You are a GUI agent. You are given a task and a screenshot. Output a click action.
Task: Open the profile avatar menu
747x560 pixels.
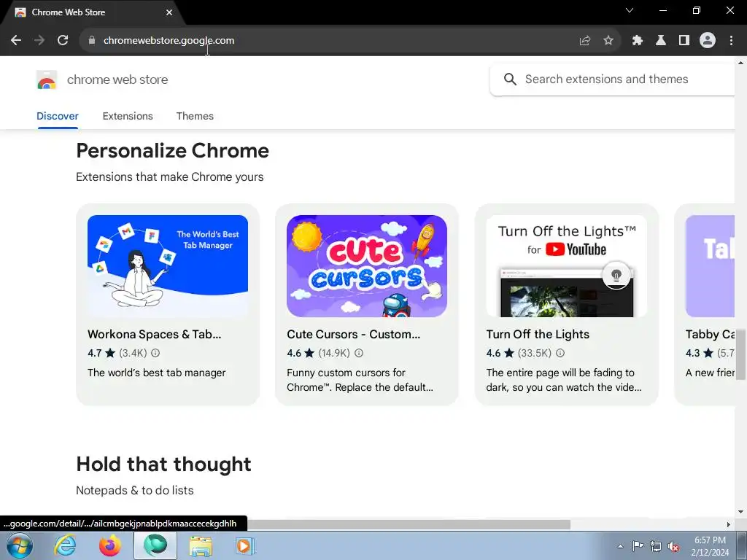coord(708,41)
